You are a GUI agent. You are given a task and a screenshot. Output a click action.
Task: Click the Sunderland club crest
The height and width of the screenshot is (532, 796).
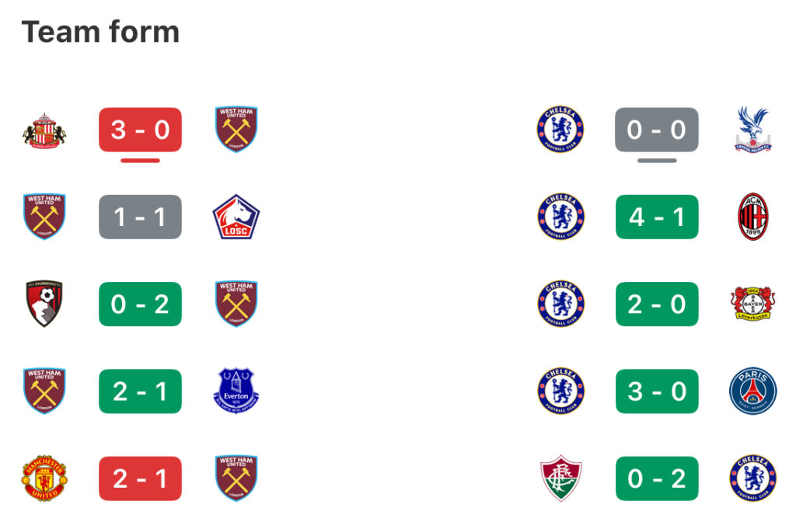tap(44, 130)
